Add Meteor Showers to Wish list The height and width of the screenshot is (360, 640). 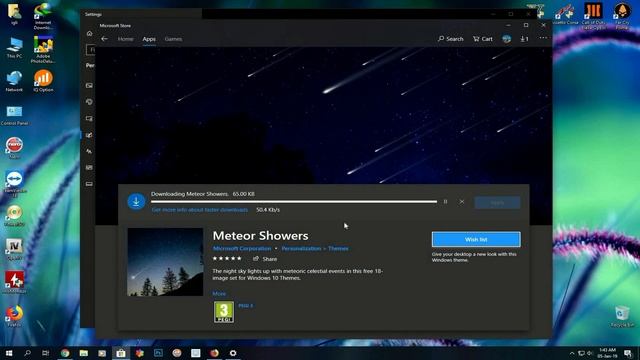476,239
